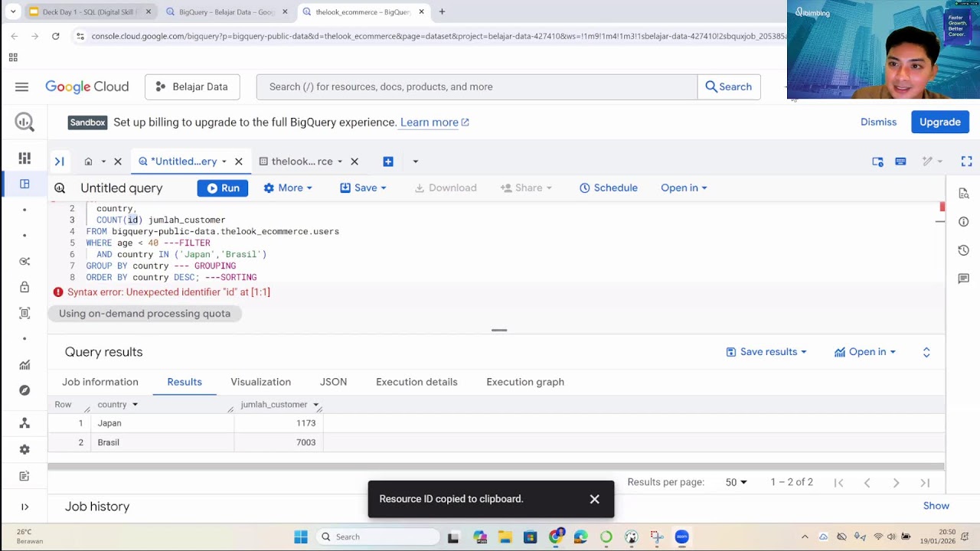Viewport: 980px width, 551px height.
Task: Open the jumlah_customer column menu arrow
Action: [x=315, y=405]
